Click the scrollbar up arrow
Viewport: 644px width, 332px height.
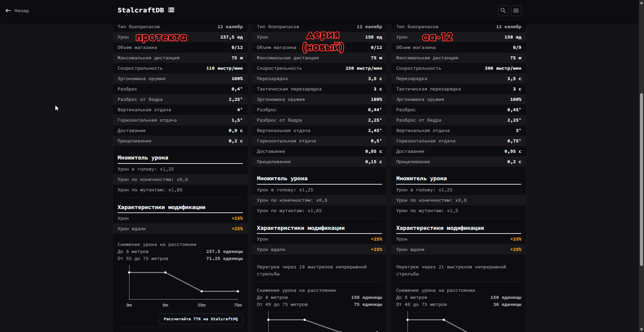point(641,3)
